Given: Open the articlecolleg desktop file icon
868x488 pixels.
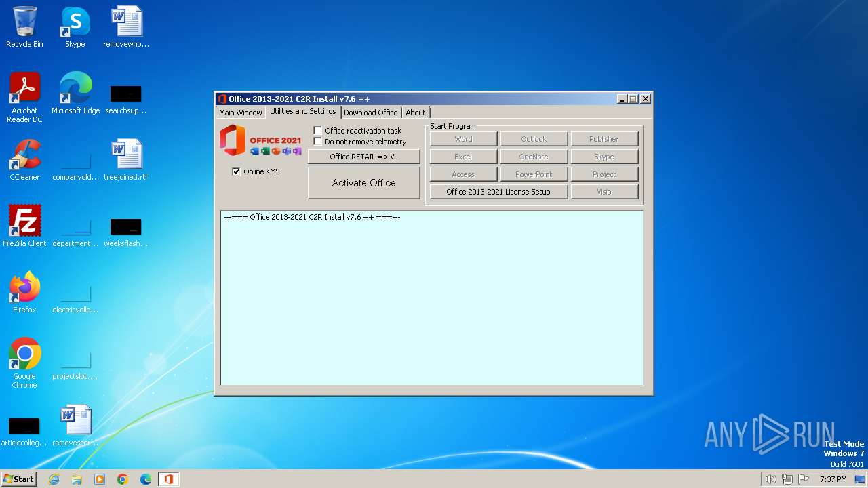Looking at the screenshot, I should tap(24, 431).
